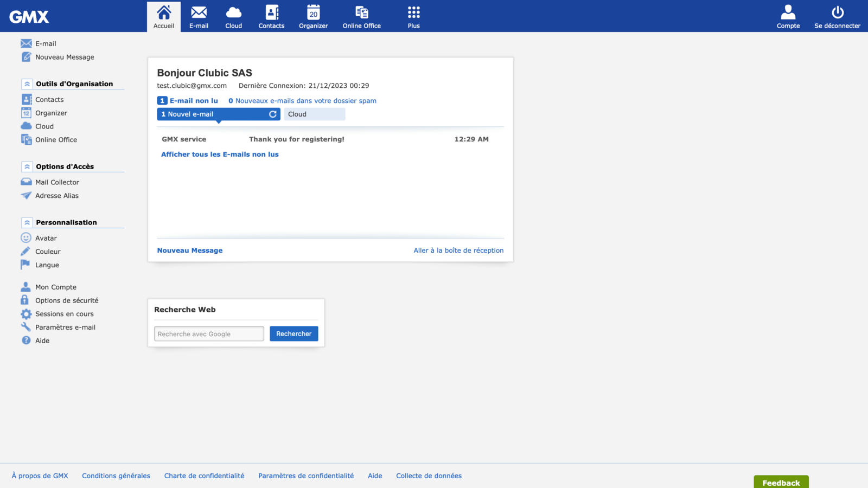The width and height of the screenshot is (868, 488).
Task: Click the test.clubic@gmx.com address
Action: (x=192, y=86)
